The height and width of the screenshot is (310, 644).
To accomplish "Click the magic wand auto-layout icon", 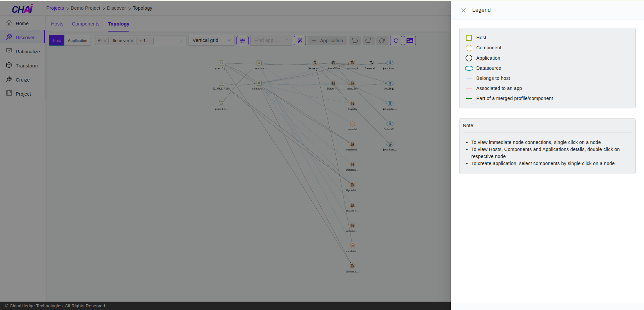I will point(300,41).
